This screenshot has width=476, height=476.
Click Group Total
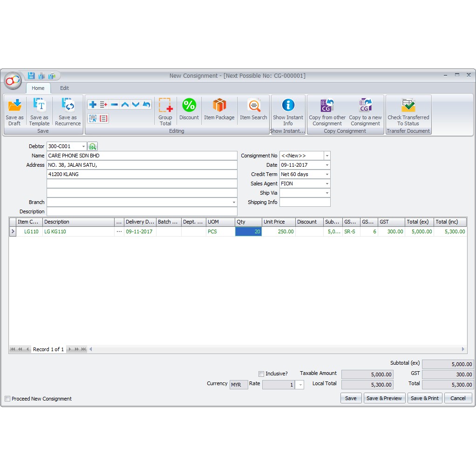point(165,112)
